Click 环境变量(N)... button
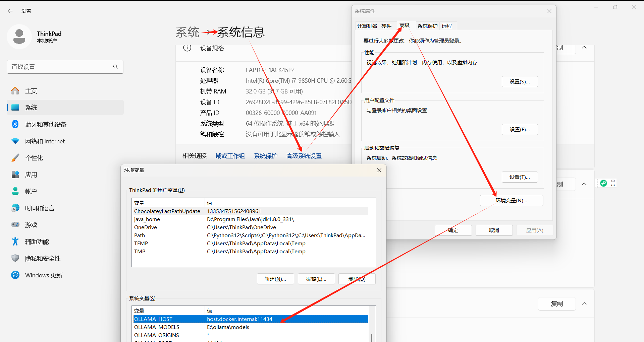This screenshot has width=644, height=342. [512, 201]
